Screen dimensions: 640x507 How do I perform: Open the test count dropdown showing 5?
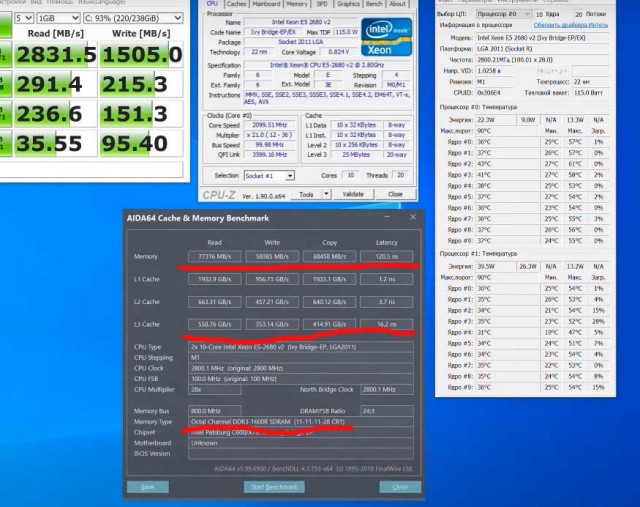pos(24,18)
